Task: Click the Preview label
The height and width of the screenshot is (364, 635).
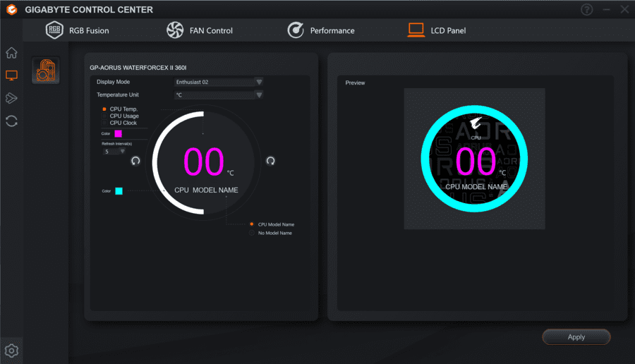Action: (x=355, y=83)
